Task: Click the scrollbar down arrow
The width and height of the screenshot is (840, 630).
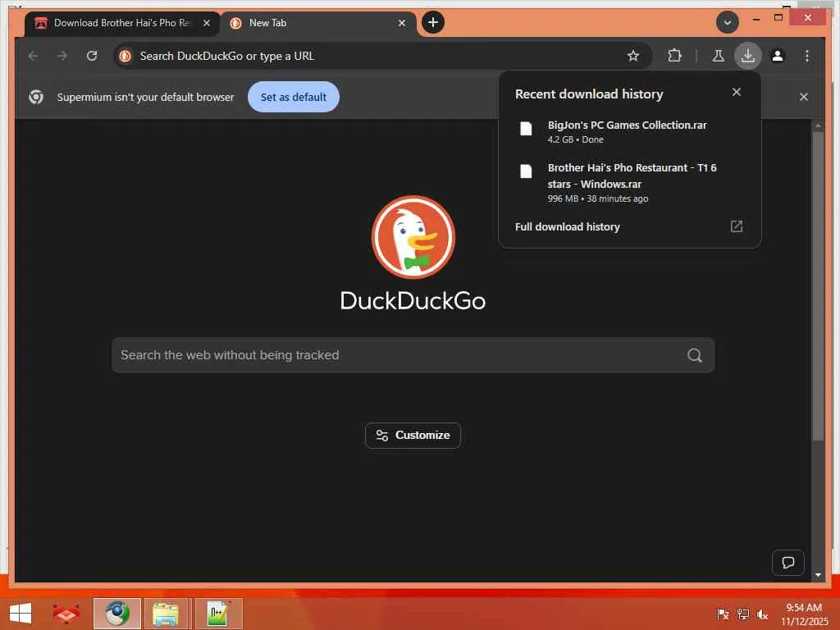Action: coord(818,574)
